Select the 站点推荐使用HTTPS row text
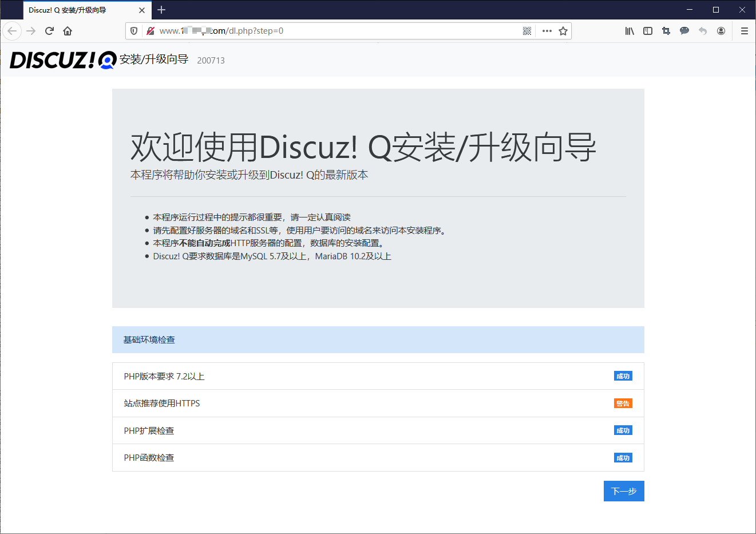The image size is (756, 534). (x=162, y=404)
